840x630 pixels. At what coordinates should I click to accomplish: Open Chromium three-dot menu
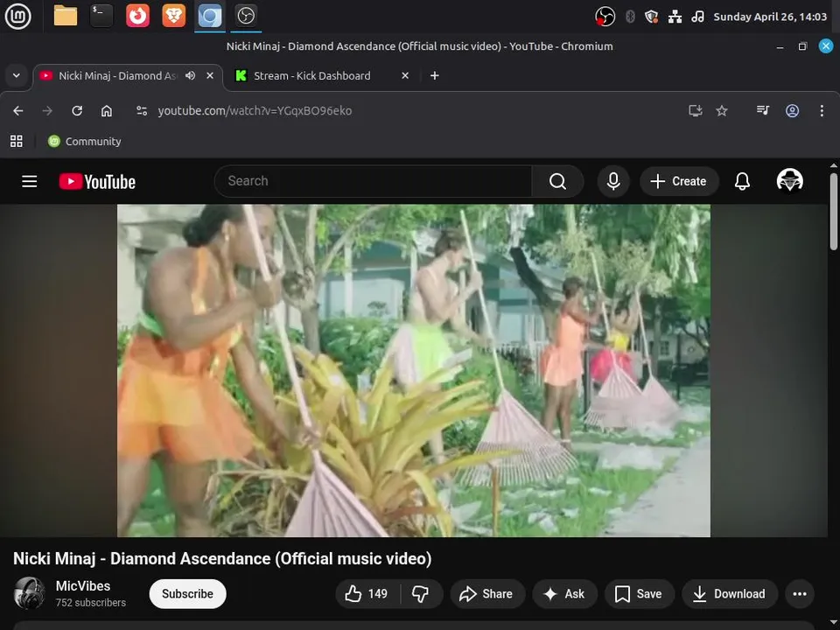click(x=822, y=111)
